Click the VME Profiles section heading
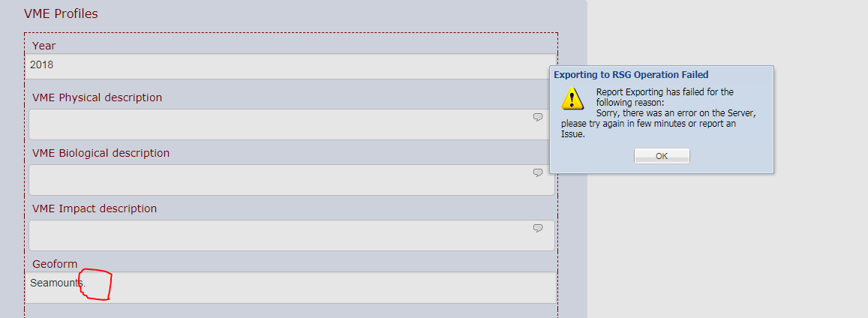 [61, 13]
